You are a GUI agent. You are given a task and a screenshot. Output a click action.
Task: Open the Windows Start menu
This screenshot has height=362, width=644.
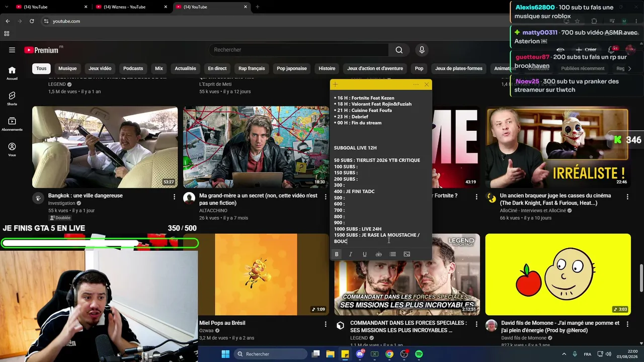(225, 354)
